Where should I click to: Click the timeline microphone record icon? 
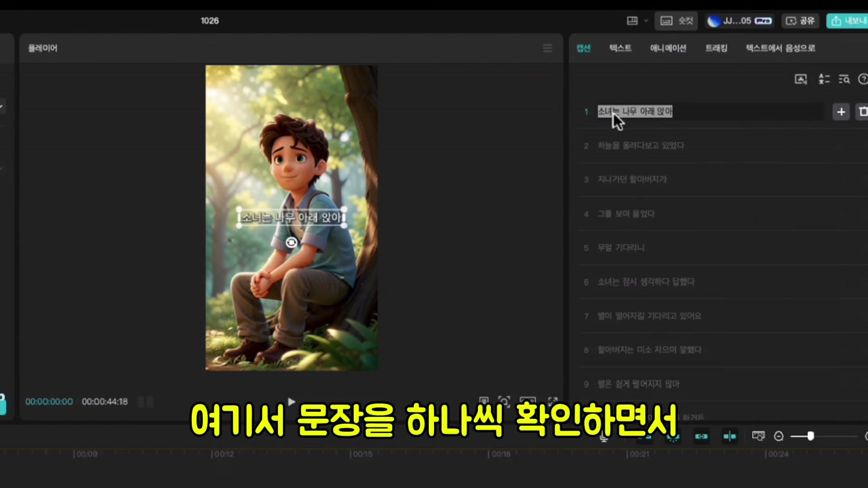click(604, 437)
